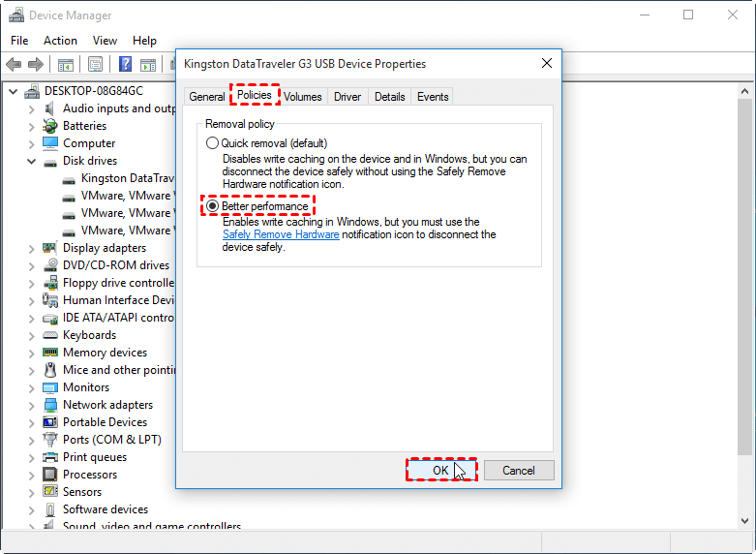Expand the Software devices node
The image size is (756, 554).
coord(31,509)
